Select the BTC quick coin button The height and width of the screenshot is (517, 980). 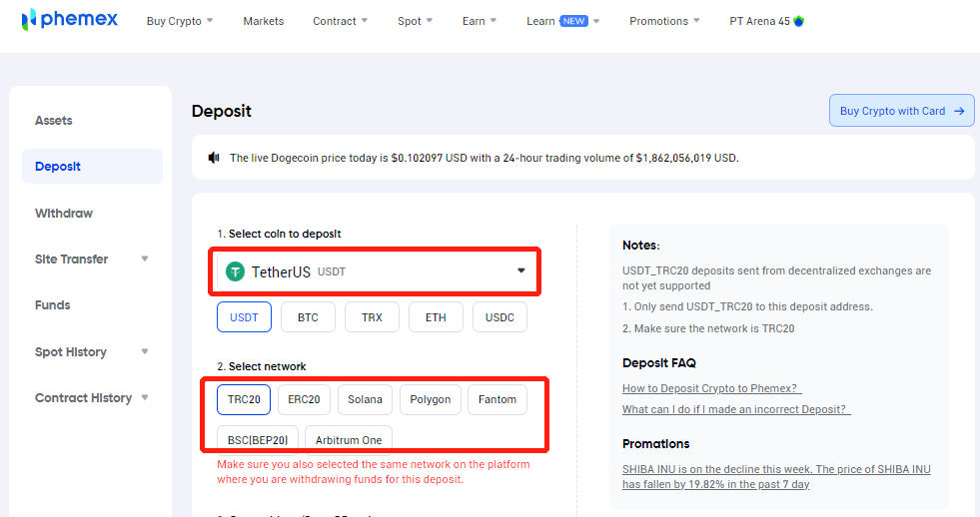click(308, 317)
